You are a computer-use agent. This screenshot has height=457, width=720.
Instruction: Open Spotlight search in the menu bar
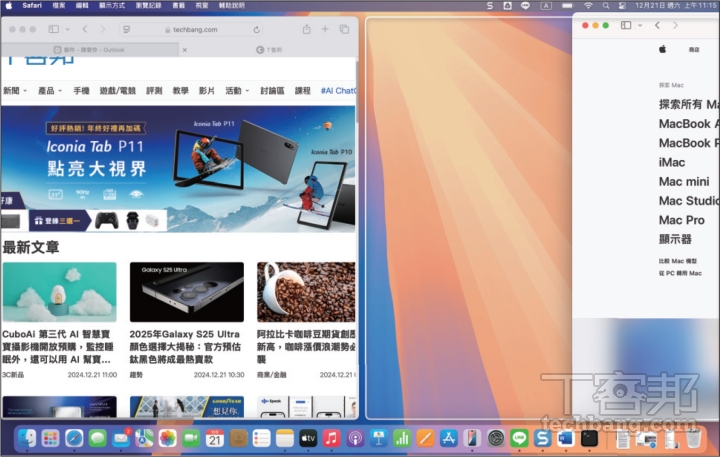(606, 6)
